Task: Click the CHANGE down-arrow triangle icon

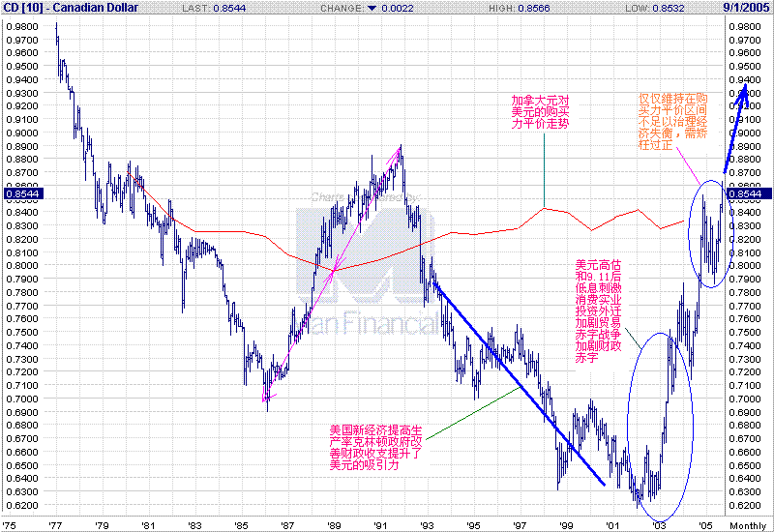Action: [372, 9]
